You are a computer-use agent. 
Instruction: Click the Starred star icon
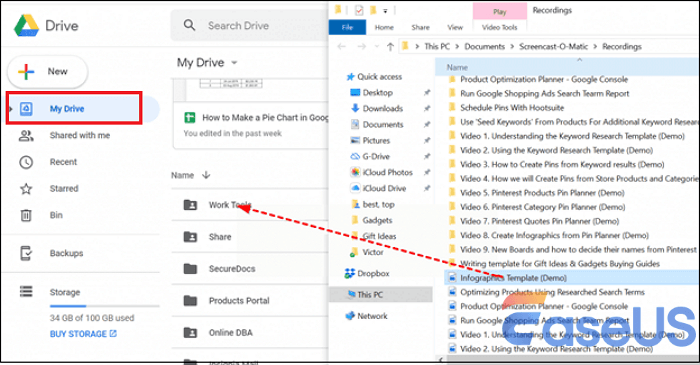(26, 189)
